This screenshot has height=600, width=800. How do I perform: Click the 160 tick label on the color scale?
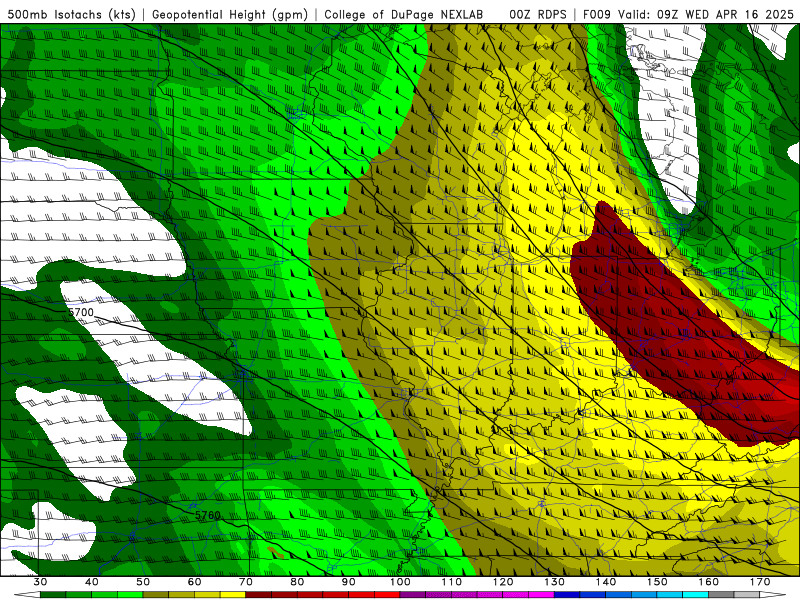[x=709, y=582]
